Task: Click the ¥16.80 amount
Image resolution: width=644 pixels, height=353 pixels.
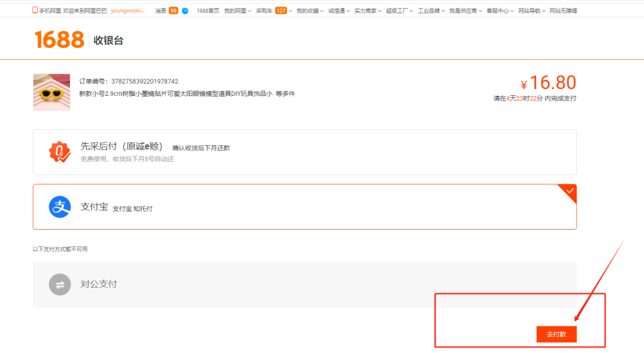Action: [x=548, y=83]
